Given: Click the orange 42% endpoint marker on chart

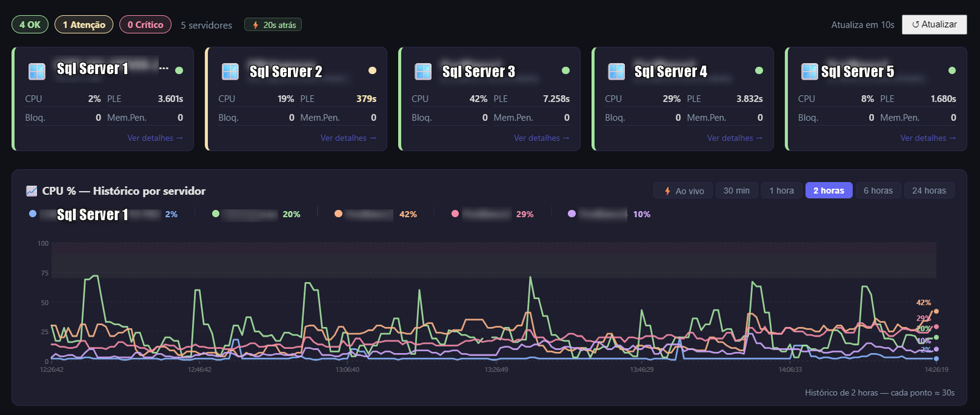Looking at the screenshot, I should (x=936, y=311).
